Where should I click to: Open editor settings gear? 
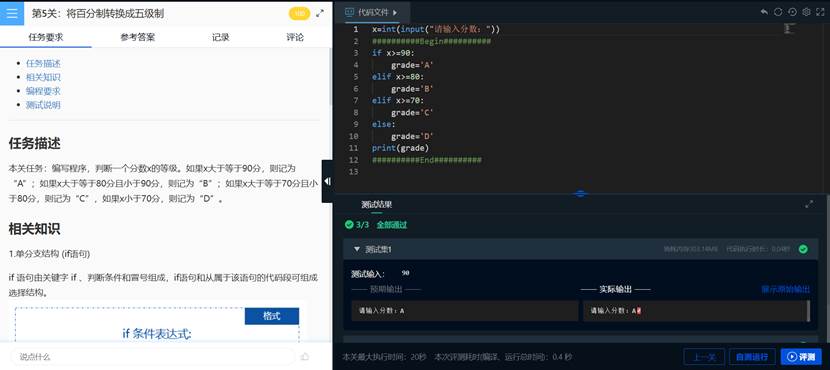[806, 12]
